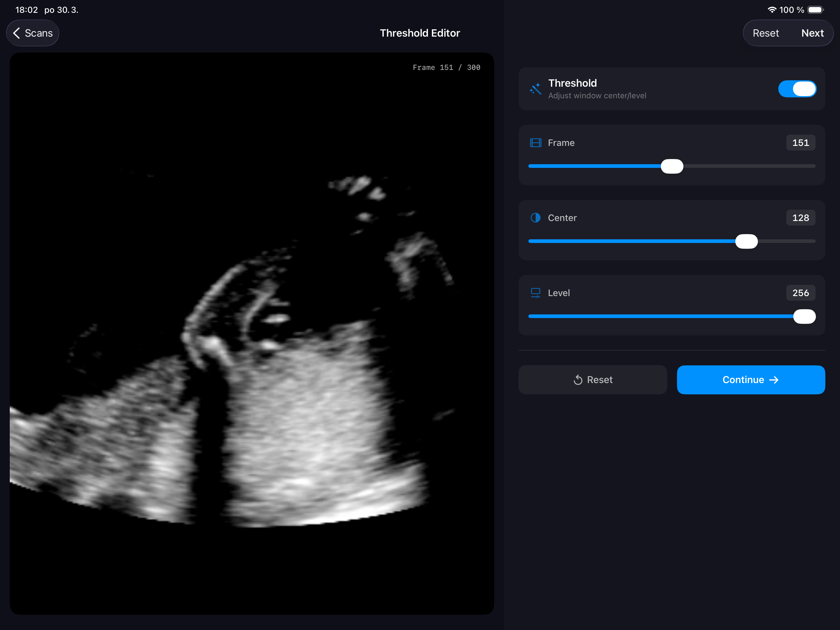
Task: Turn off the Threshold switch
Action: 797,89
